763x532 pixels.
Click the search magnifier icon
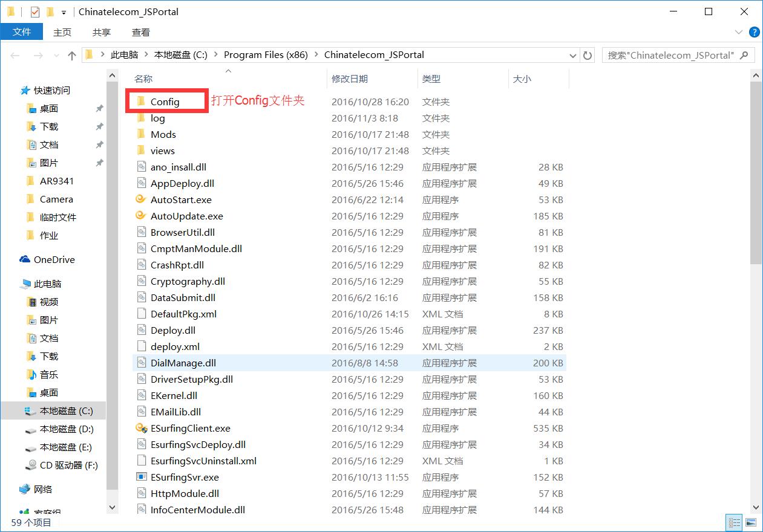pyautogui.click(x=744, y=55)
